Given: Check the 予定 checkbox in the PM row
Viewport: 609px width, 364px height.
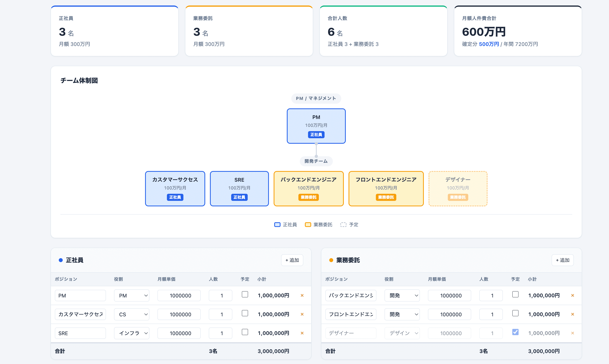Looking at the screenshot, I should tap(245, 294).
